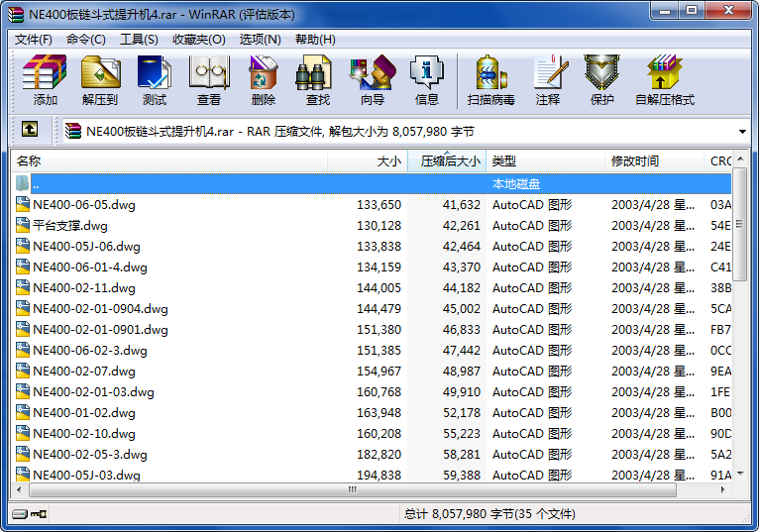Select the file NE400-06-02-3.dwg
The width and height of the screenshot is (759, 532).
pyautogui.click(x=90, y=351)
